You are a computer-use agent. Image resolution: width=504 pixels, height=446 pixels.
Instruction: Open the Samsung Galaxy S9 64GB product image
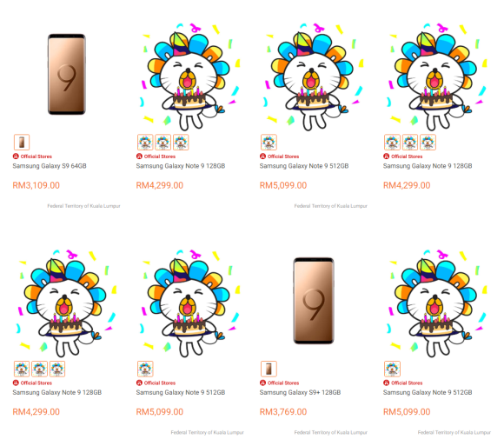point(67,74)
